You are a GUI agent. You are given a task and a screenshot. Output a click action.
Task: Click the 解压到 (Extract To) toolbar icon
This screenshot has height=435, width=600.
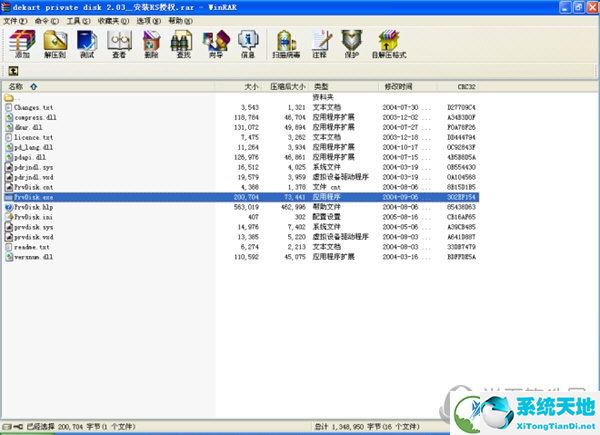click(x=55, y=44)
